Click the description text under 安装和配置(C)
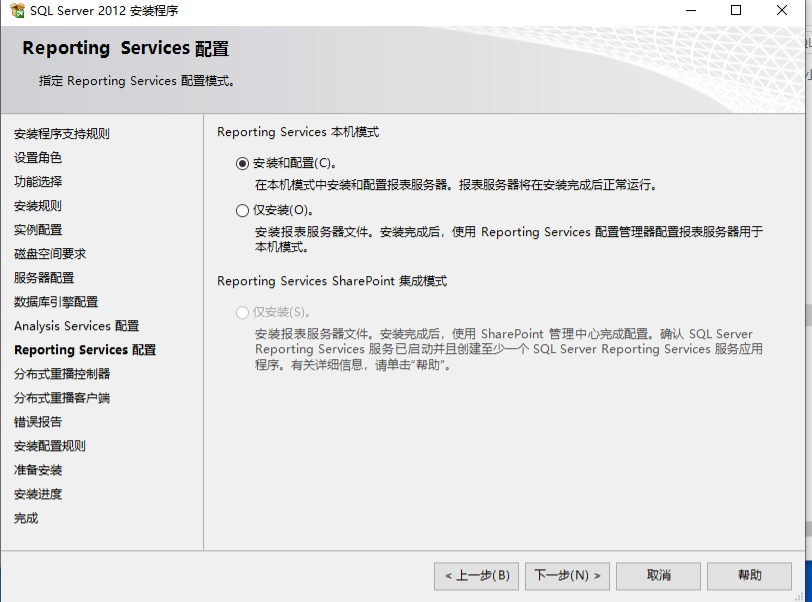The height and width of the screenshot is (602, 812). pyautogui.click(x=456, y=185)
